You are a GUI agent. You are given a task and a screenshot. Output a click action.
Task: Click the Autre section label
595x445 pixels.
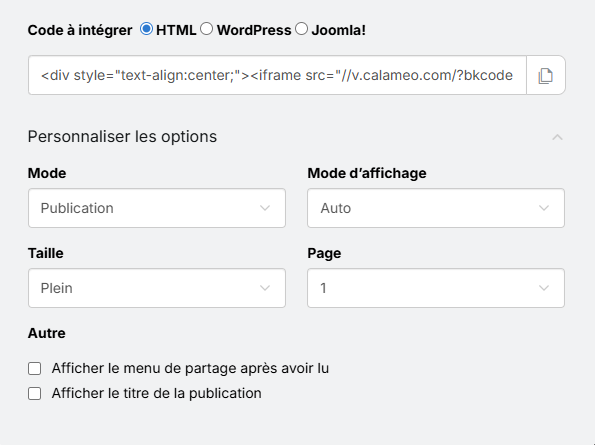coord(47,333)
